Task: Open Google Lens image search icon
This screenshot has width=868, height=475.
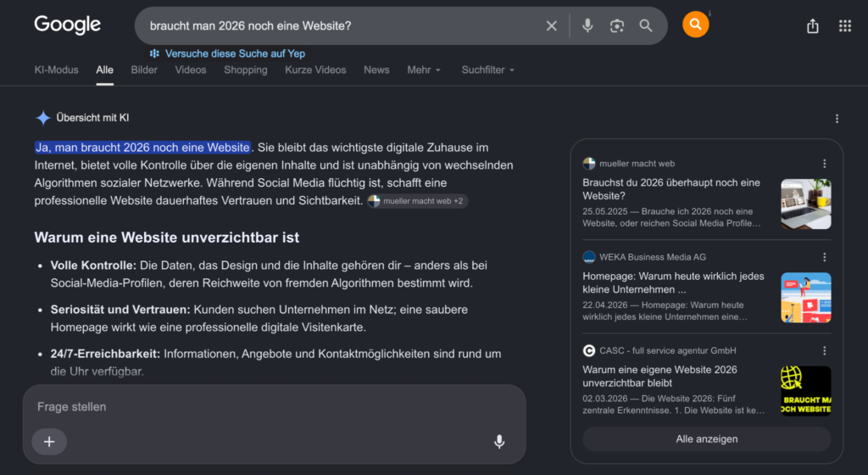Action: pyautogui.click(x=617, y=25)
